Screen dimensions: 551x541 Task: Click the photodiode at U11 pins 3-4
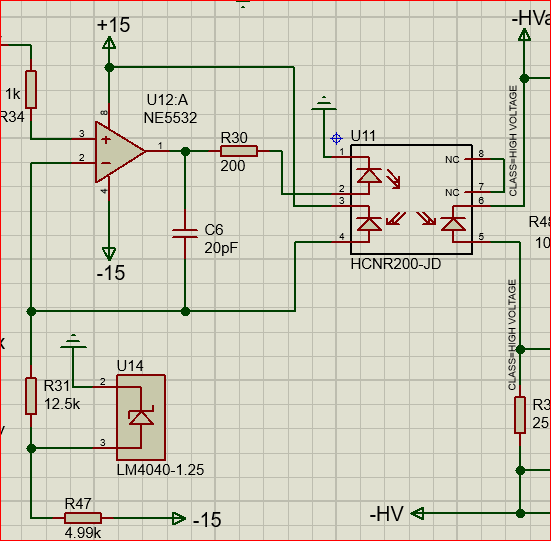click(x=369, y=224)
